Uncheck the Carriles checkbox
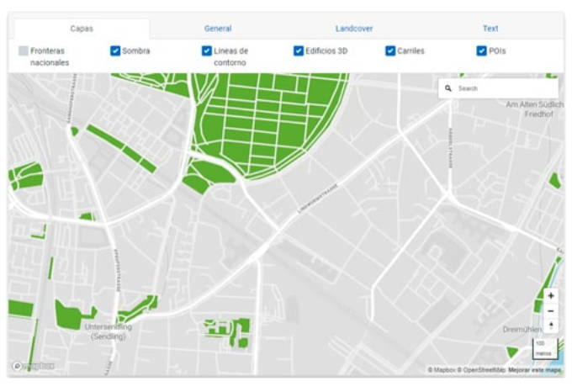This screenshot has width=572, height=392. 390,51
